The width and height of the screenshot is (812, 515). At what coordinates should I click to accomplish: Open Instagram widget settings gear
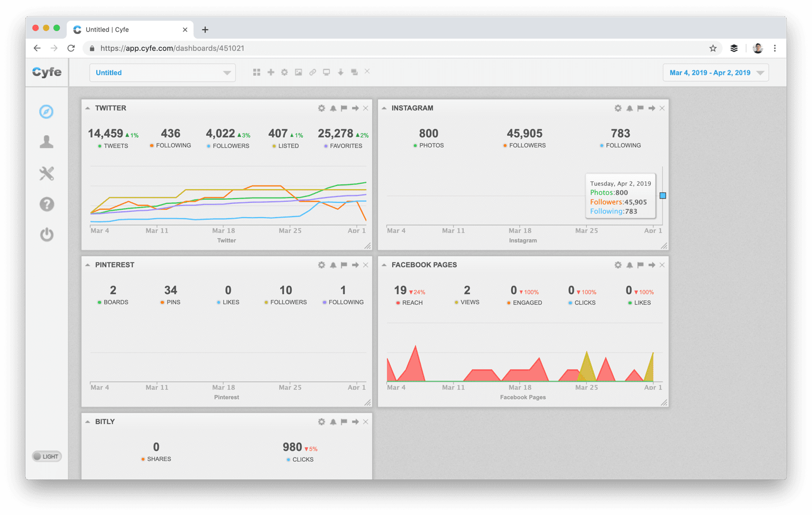click(618, 108)
